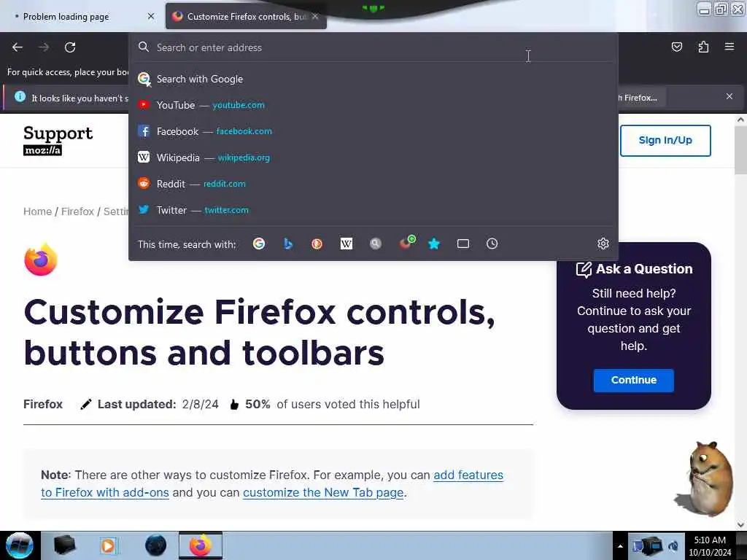Click the page vertical scrollbar thumb

740,152
